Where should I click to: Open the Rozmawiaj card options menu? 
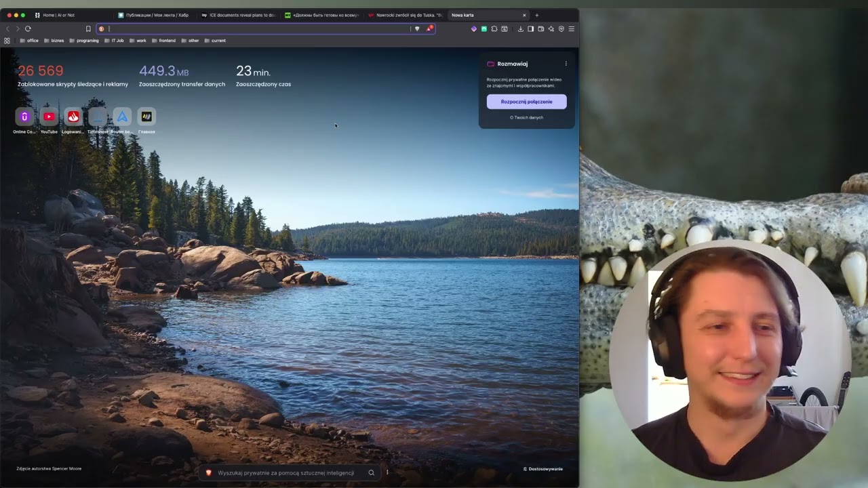coord(566,64)
